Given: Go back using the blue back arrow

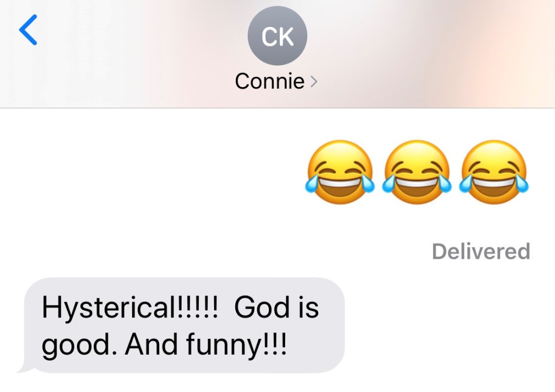Looking at the screenshot, I should tap(28, 30).
